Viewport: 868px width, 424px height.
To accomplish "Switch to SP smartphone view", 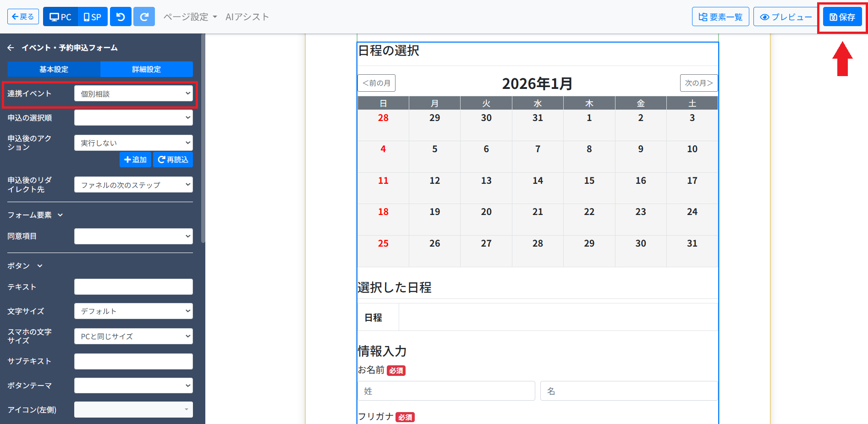I will (x=93, y=17).
